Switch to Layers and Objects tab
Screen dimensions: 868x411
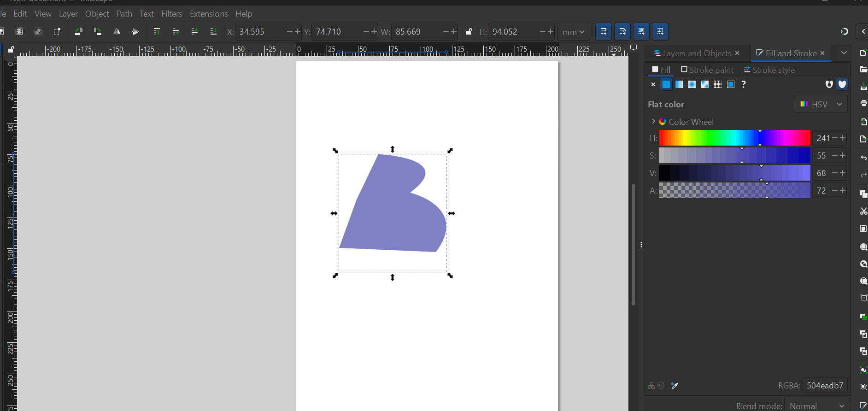tap(696, 53)
